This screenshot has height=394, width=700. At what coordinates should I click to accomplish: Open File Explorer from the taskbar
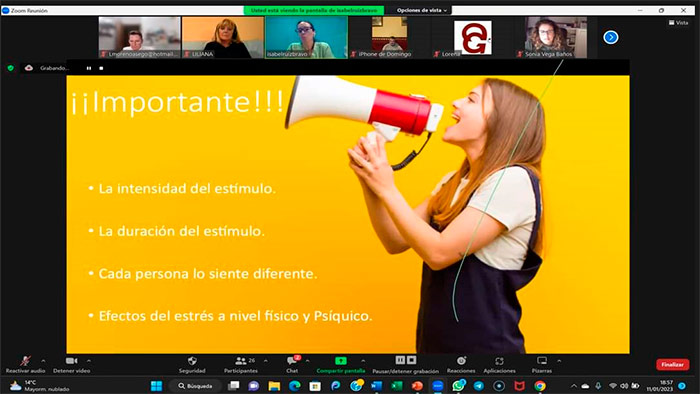pyautogui.click(x=274, y=386)
